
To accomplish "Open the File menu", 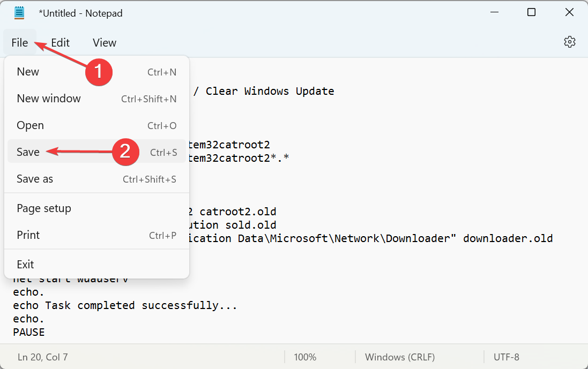I will point(20,42).
